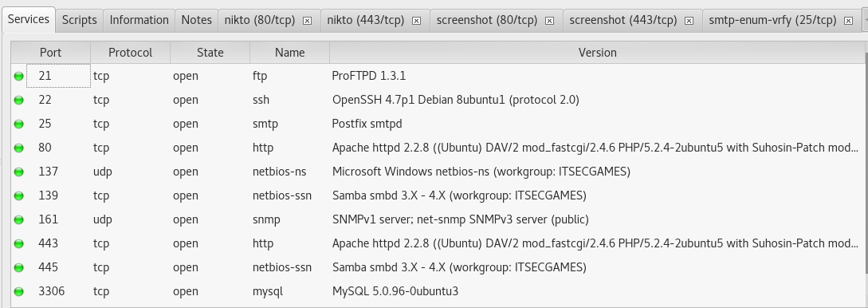Select udp protocol cell for port 161
Screen dimensions: 868x308
pos(130,219)
